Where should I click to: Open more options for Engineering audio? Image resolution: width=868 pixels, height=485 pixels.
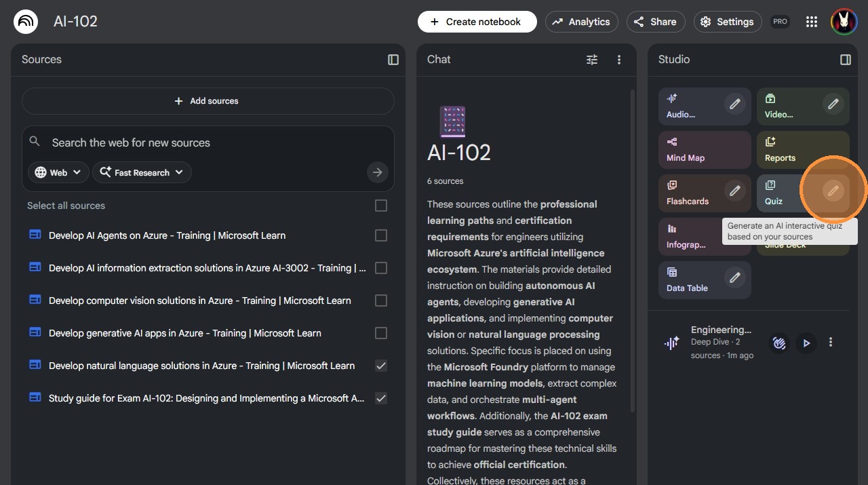point(831,343)
